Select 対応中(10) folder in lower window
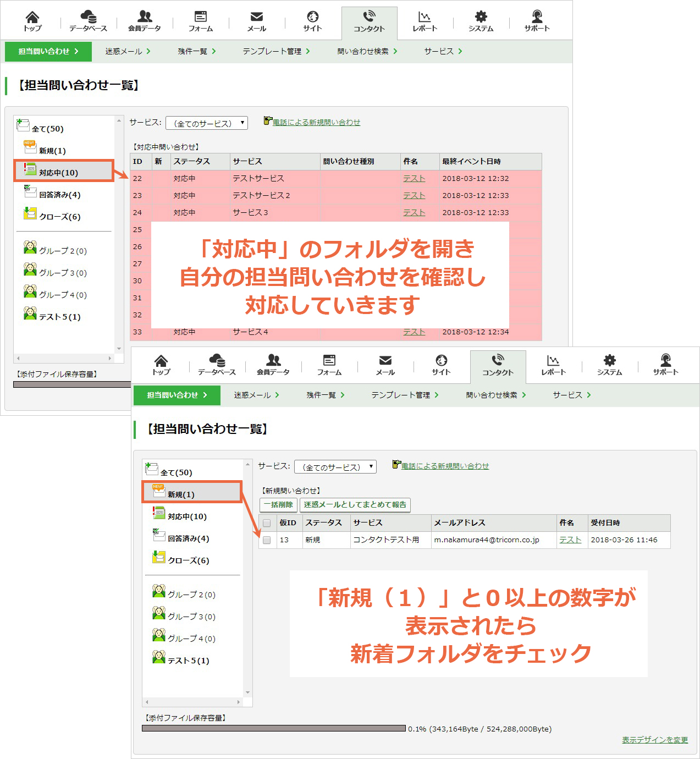The height and width of the screenshot is (759, 700). coord(180,514)
